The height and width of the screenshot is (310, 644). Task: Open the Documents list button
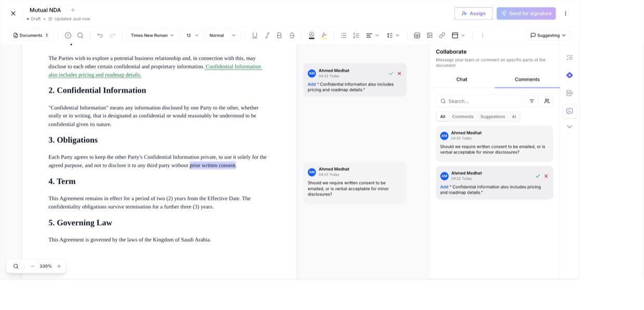click(31, 35)
